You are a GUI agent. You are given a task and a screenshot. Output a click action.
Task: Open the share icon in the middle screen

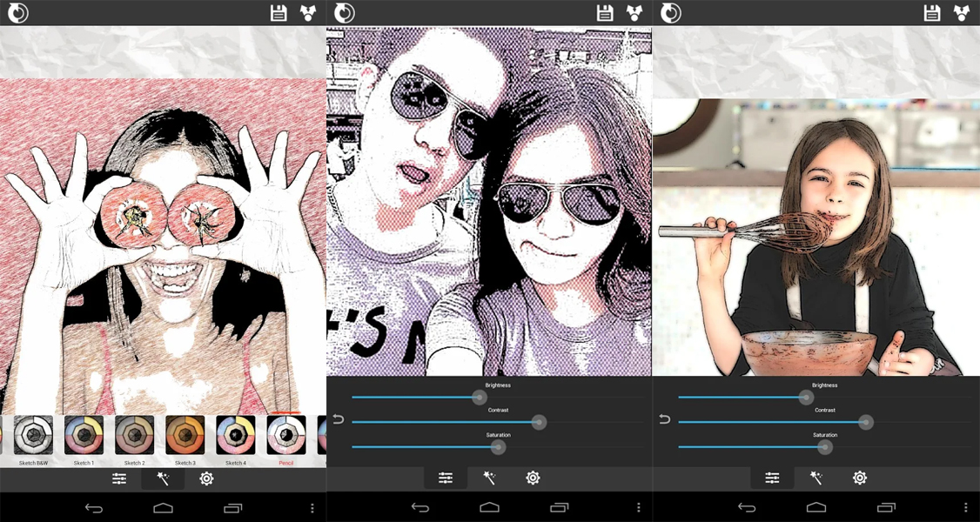tap(634, 12)
